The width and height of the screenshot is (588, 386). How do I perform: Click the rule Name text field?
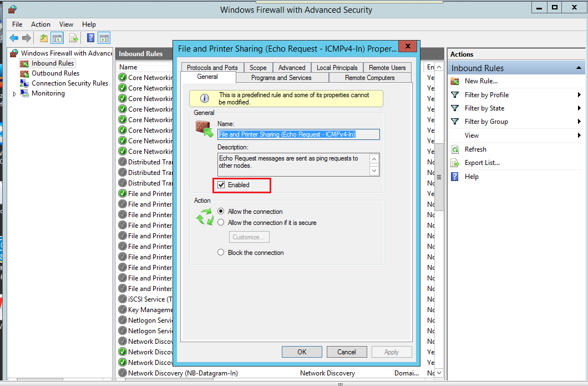(298, 134)
